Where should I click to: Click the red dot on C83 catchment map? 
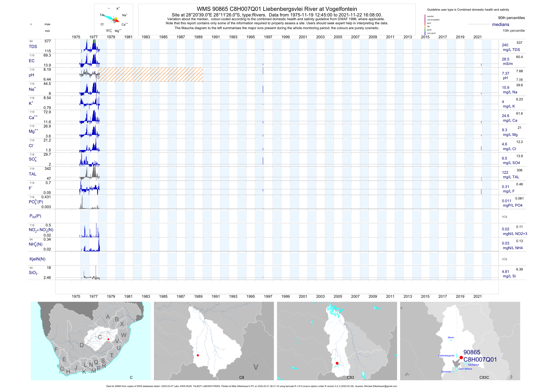(337, 363)
